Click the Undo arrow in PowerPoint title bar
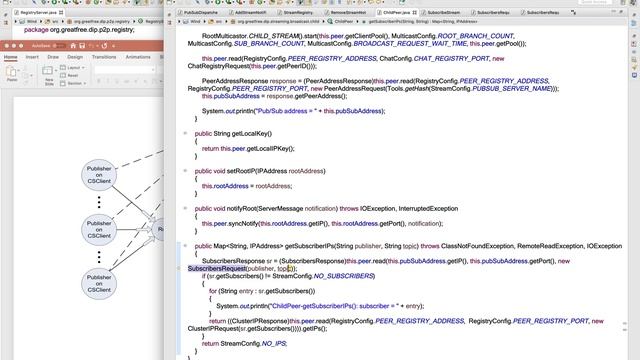This screenshot has height=360, width=640. (x=92, y=46)
